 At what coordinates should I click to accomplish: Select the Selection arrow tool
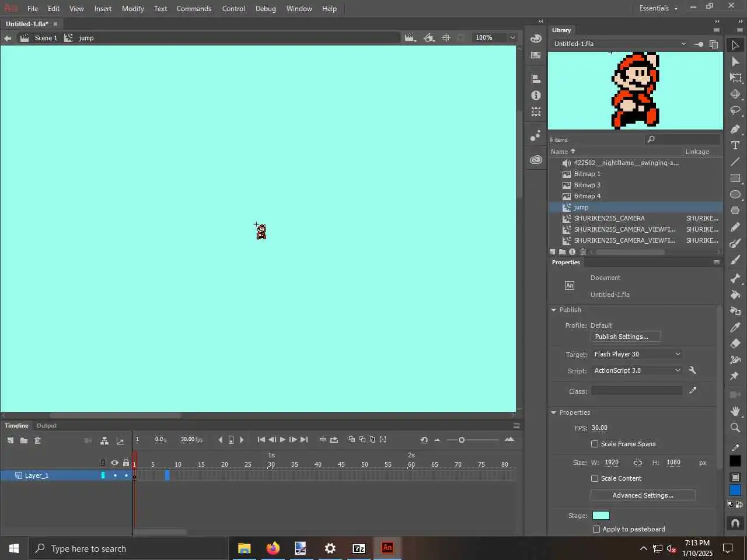click(x=735, y=45)
